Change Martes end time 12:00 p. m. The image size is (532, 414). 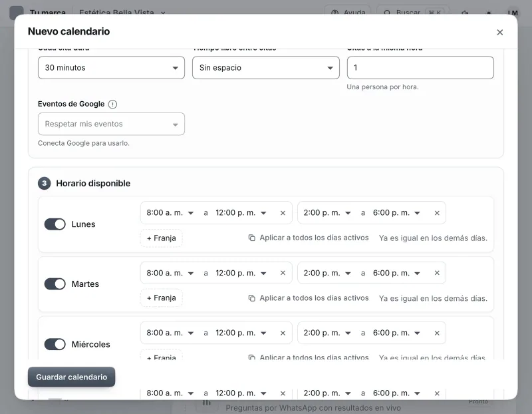241,273
